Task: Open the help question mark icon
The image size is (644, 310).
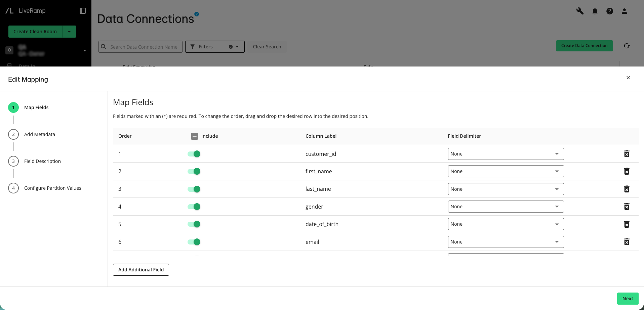Action: pyautogui.click(x=610, y=11)
